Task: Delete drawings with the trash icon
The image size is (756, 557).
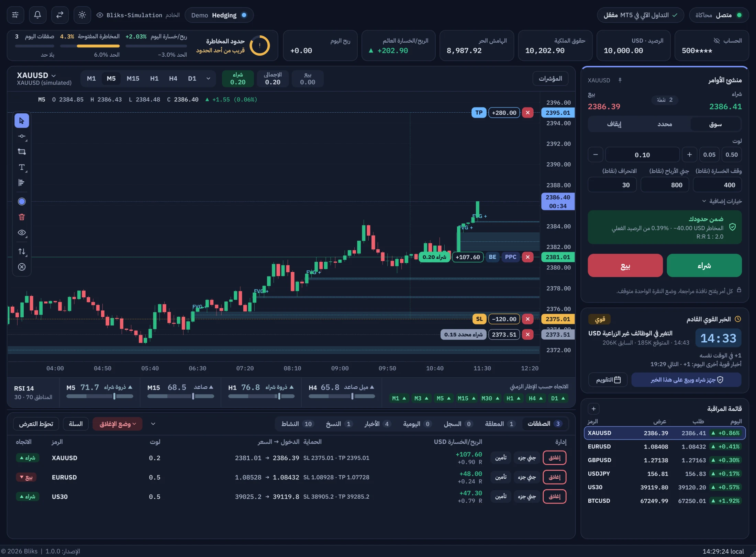Action: [22, 217]
